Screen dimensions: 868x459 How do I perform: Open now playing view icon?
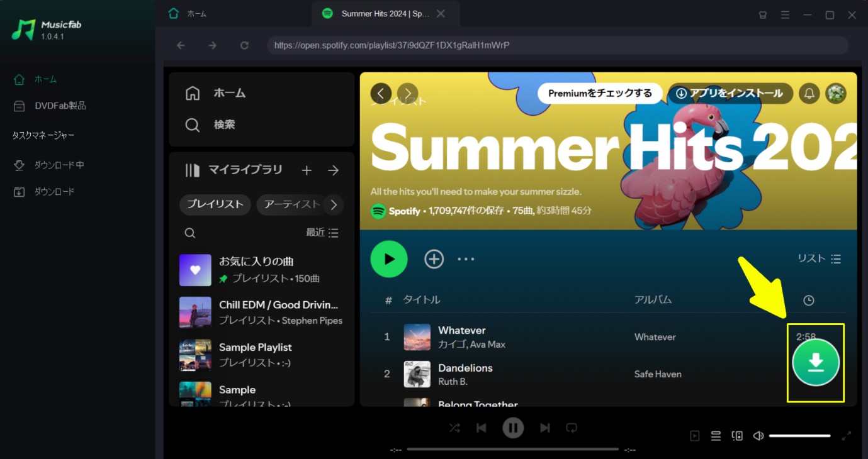(695, 436)
